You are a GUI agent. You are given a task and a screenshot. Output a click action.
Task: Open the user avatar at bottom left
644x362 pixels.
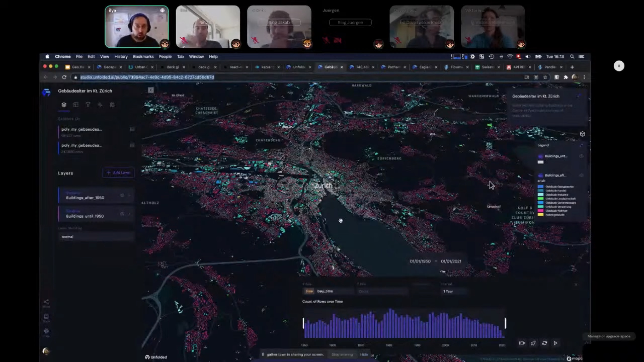[46, 351]
